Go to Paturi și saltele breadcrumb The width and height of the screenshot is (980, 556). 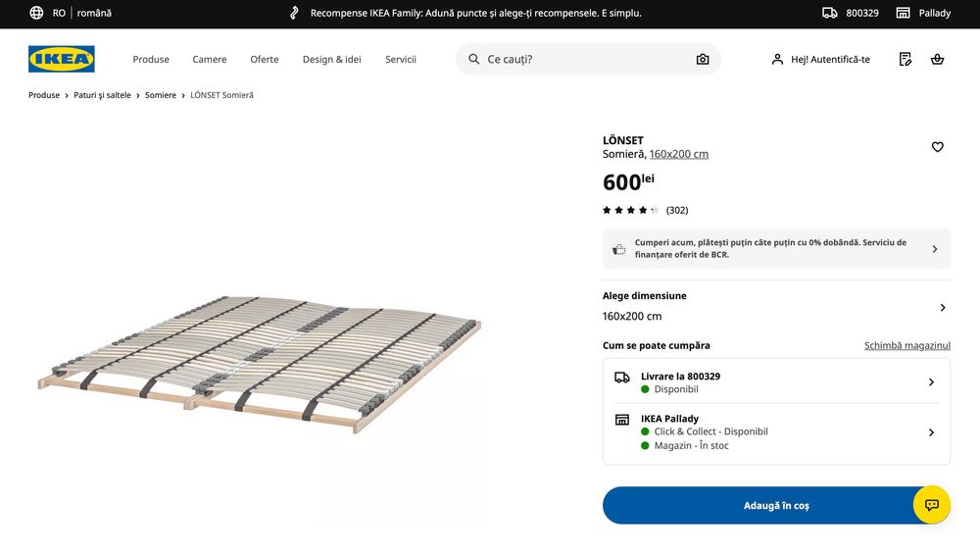[x=103, y=95]
